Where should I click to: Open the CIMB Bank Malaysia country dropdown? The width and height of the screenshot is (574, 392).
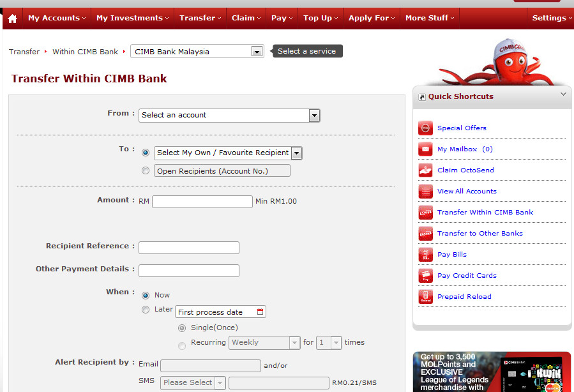tap(197, 52)
